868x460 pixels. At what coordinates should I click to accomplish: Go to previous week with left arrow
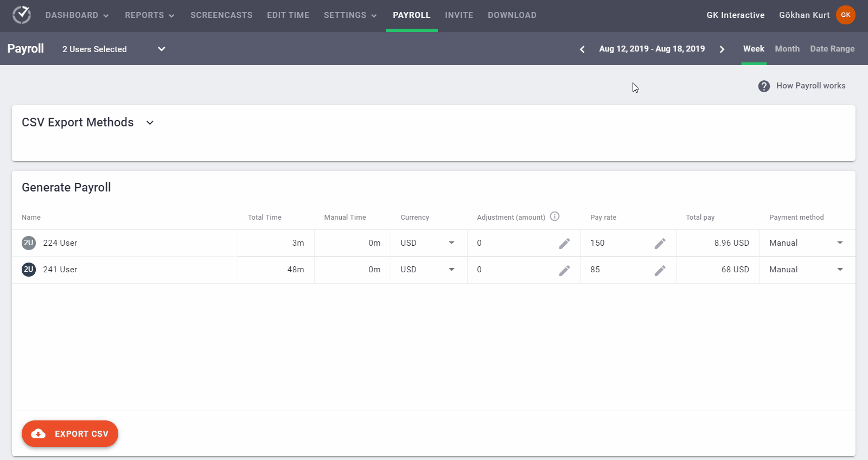pos(582,49)
